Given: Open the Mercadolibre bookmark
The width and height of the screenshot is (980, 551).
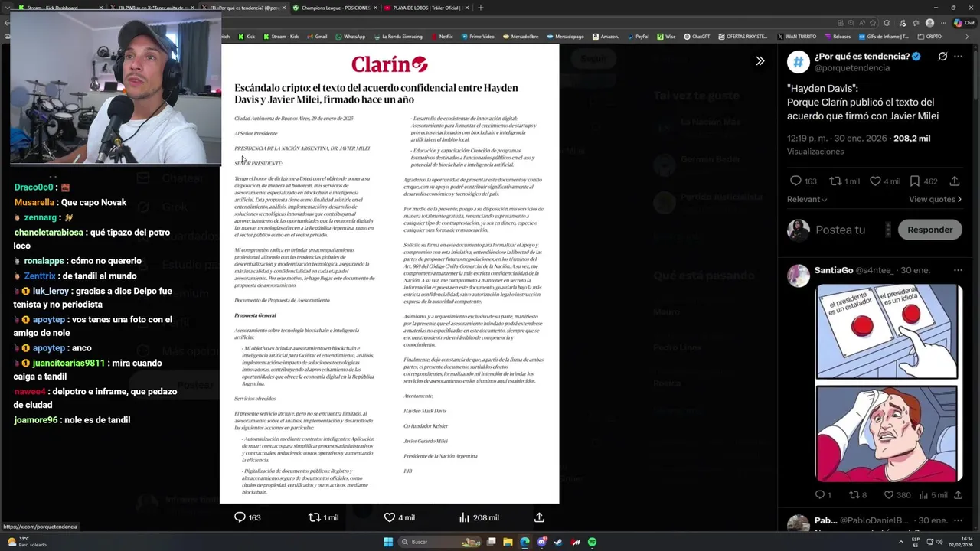Looking at the screenshot, I should coord(521,36).
